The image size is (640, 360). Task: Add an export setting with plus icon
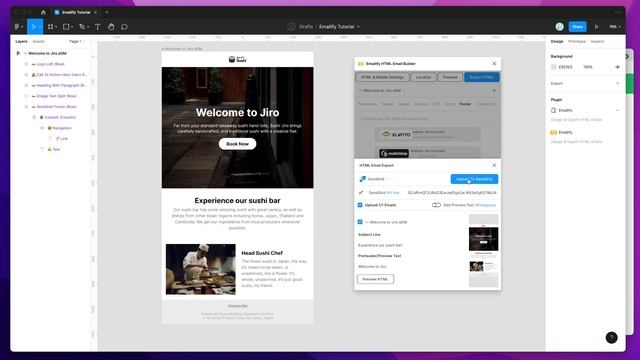[x=618, y=83]
